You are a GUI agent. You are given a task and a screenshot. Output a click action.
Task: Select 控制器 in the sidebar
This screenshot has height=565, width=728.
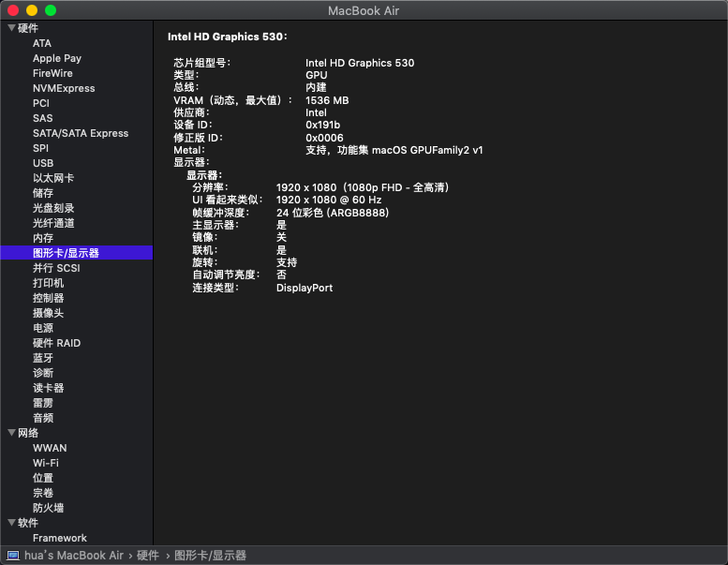pos(49,298)
